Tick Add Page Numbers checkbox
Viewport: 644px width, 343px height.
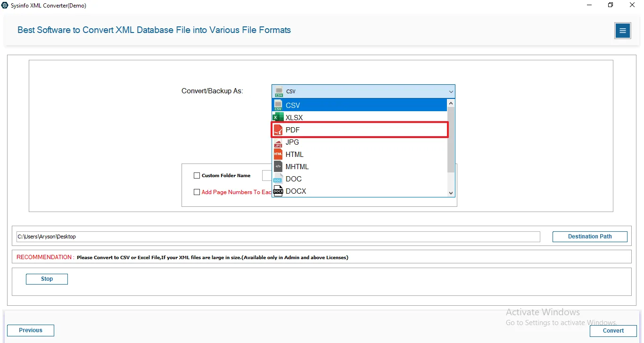(197, 192)
